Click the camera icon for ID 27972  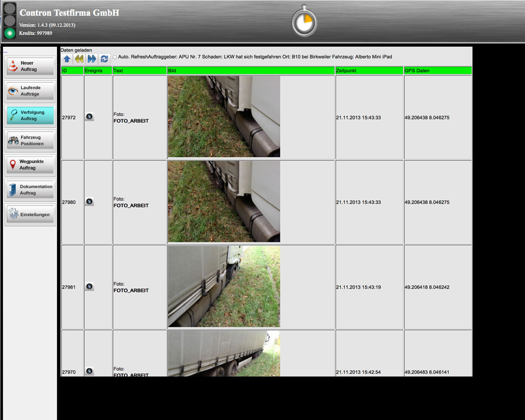(x=89, y=117)
